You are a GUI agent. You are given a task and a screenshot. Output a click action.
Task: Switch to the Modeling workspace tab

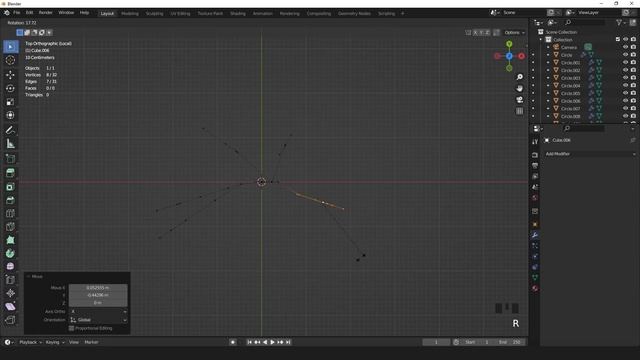pos(130,13)
